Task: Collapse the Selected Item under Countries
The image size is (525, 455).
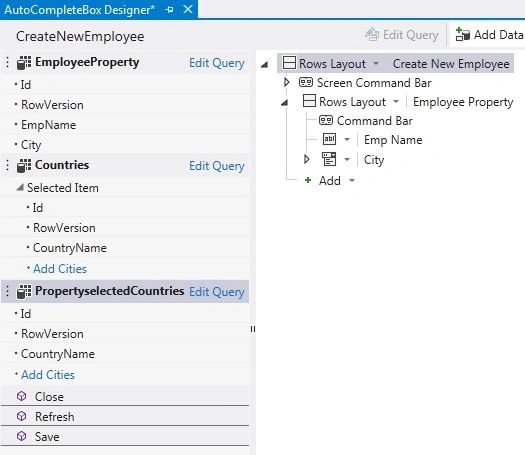Action: coord(20,188)
